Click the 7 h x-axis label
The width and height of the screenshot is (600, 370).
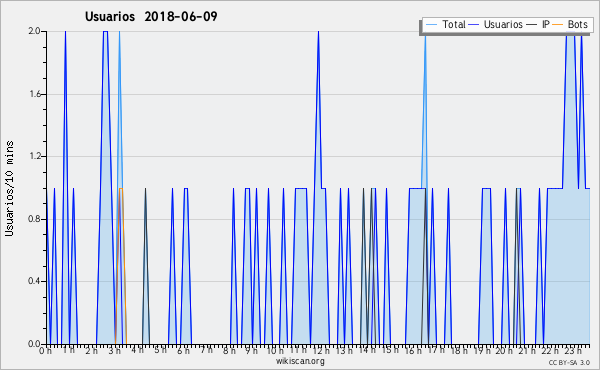point(206,350)
